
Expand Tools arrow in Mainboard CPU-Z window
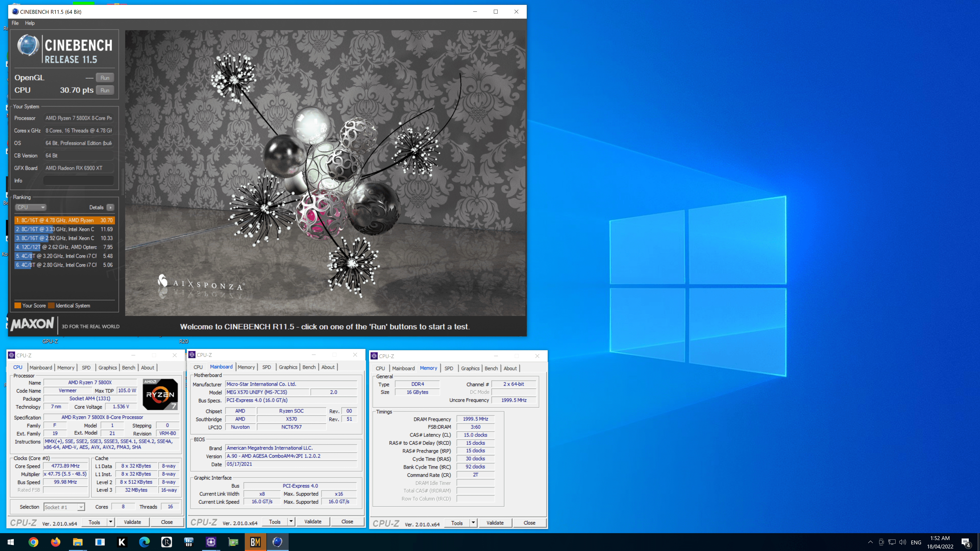291,521
